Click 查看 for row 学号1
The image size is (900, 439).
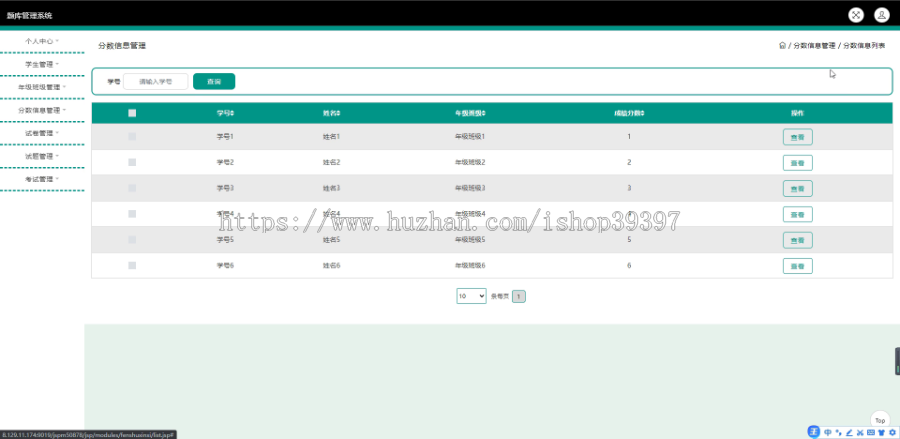point(798,137)
